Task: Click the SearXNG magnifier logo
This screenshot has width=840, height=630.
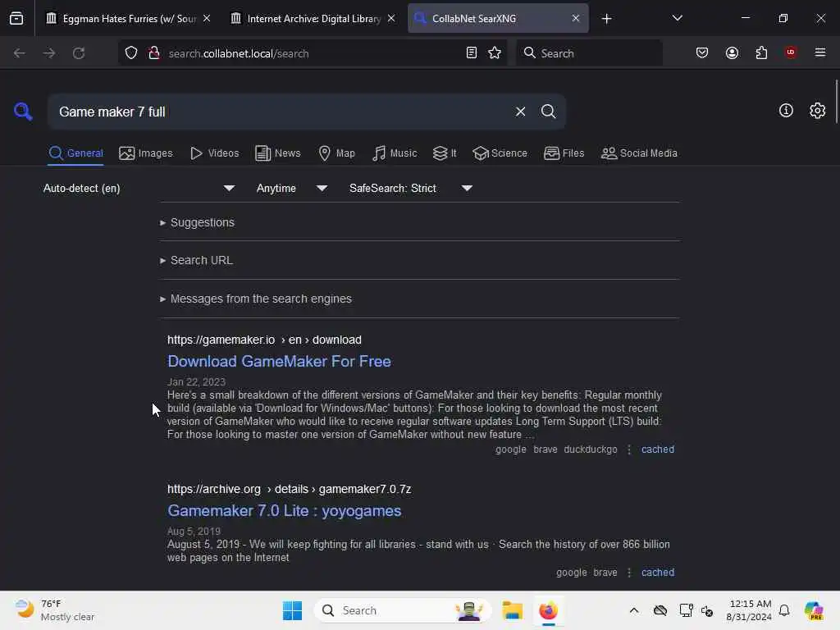Action: point(23,112)
